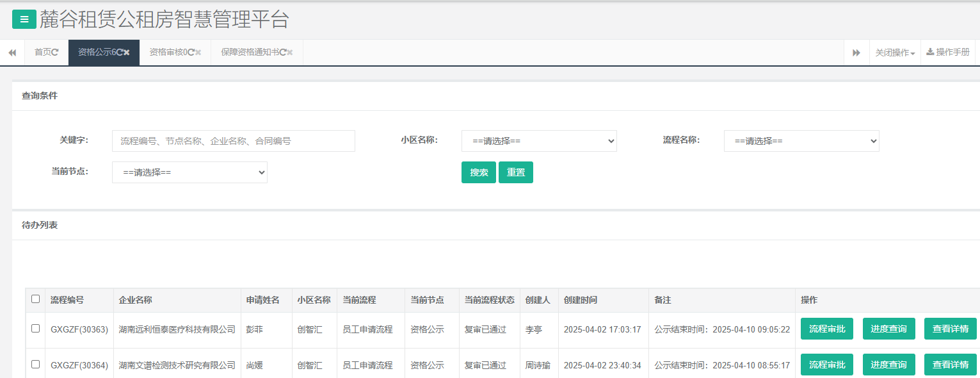Close the 资格审核 tab with X icon
This screenshot has width=980, height=378.
(198, 53)
